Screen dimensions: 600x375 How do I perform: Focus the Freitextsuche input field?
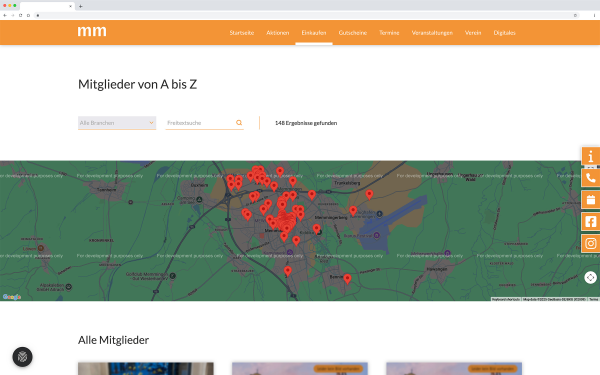[x=200, y=123]
